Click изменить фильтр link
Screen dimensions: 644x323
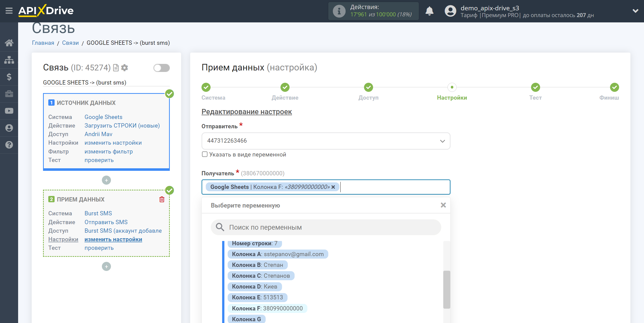[108, 151]
